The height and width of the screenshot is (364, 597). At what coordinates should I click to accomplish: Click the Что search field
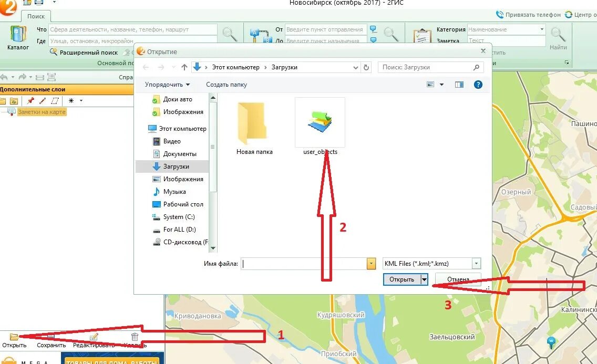click(x=132, y=29)
